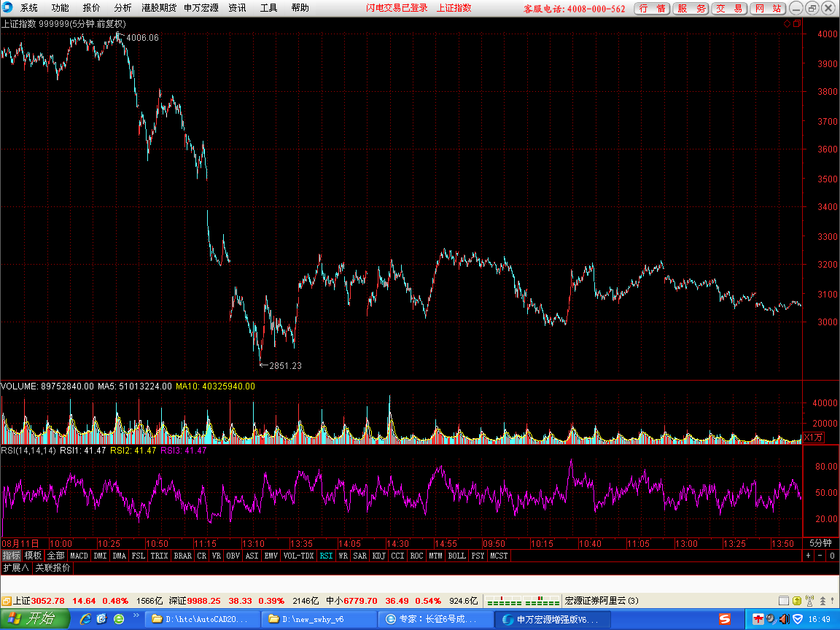The width and height of the screenshot is (840, 630).
Task: Switch indicator to MTM
Action: coord(435,556)
